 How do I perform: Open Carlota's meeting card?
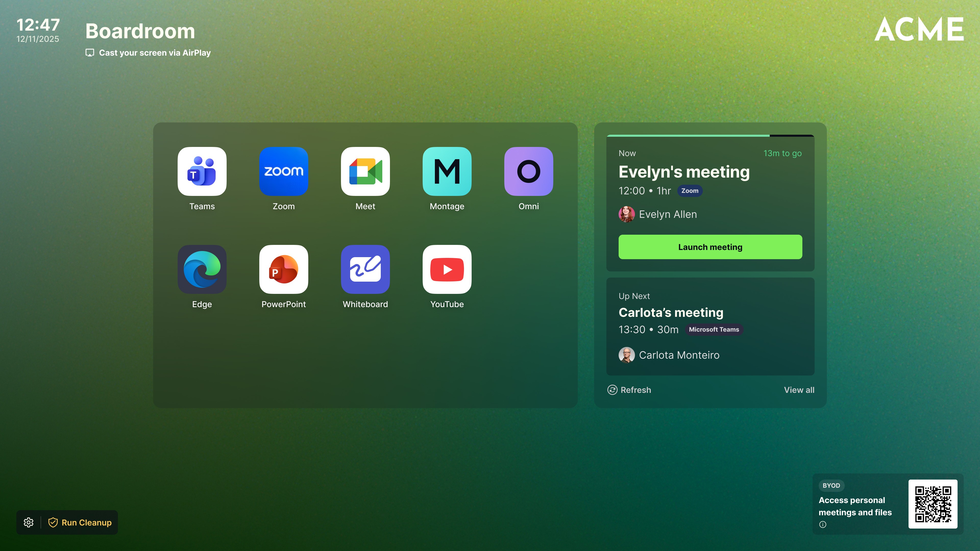[x=710, y=326]
